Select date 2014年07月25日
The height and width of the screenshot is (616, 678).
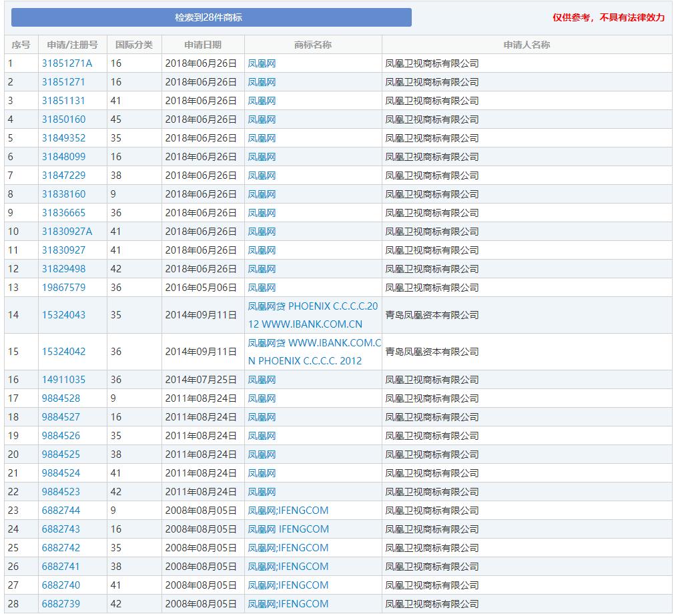pos(201,380)
